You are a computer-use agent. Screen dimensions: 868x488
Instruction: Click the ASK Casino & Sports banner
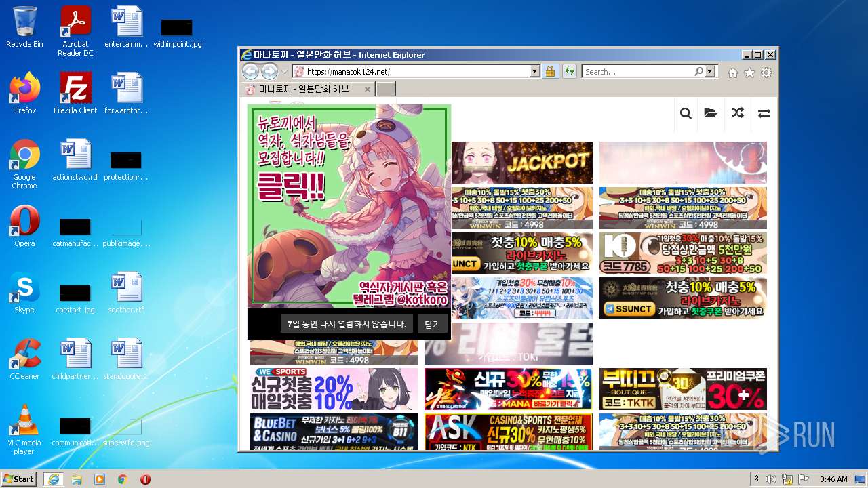(509, 431)
